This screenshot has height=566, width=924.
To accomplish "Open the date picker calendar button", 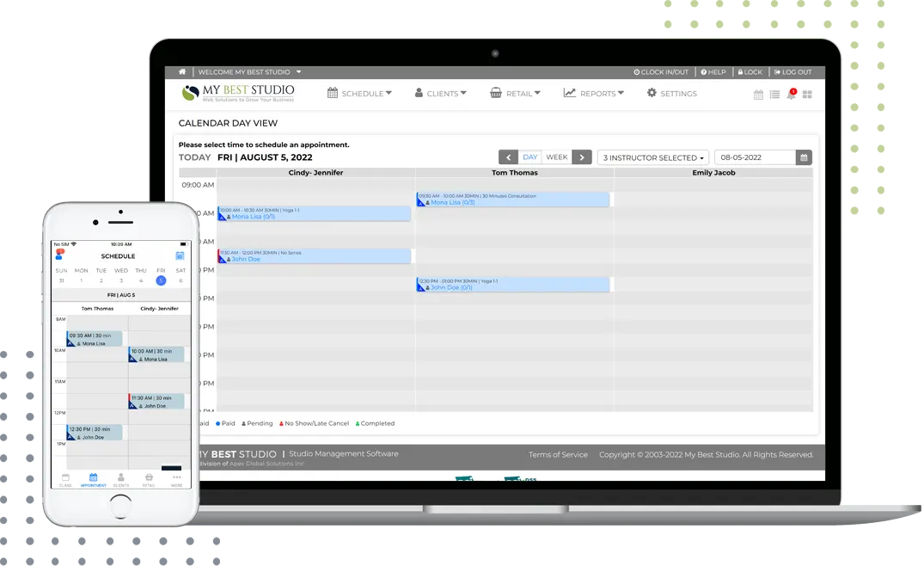I will [804, 157].
